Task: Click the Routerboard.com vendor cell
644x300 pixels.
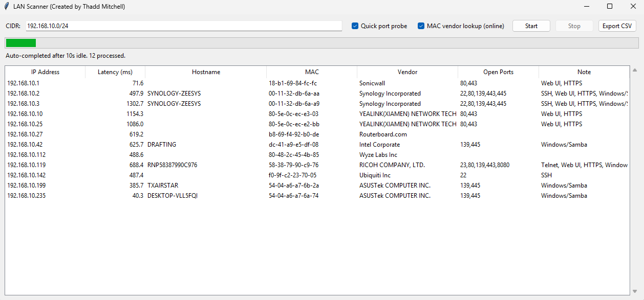Action: pyautogui.click(x=383, y=134)
